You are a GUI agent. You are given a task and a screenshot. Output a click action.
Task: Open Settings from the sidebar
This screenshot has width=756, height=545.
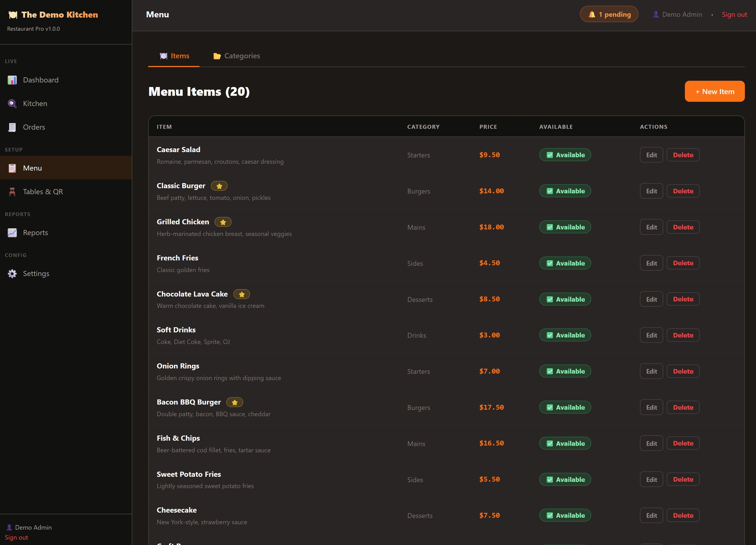click(x=66, y=274)
